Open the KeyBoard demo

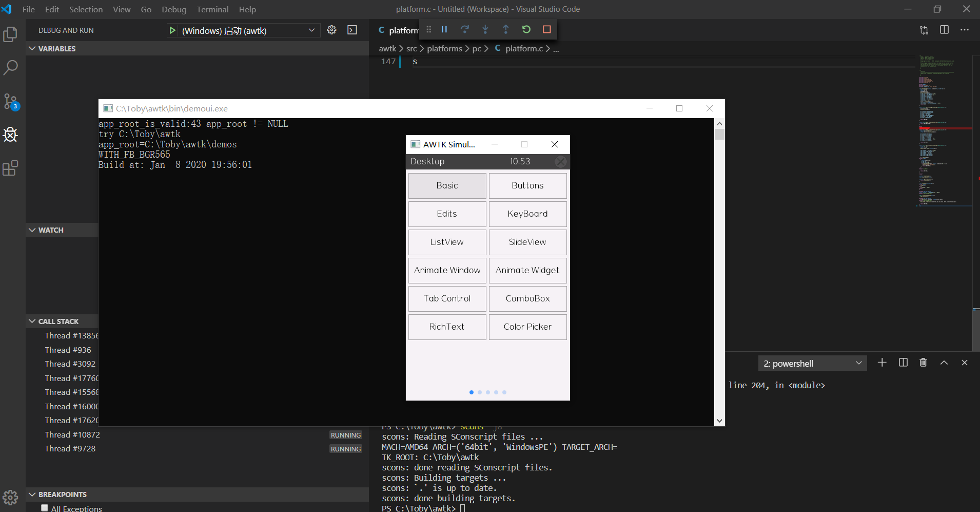point(527,214)
